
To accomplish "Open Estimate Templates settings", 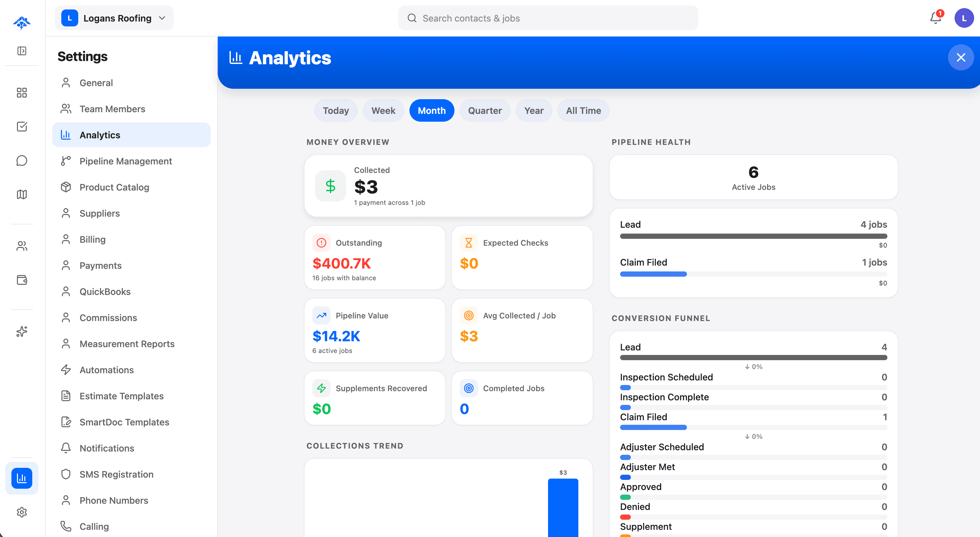I will click(131, 396).
